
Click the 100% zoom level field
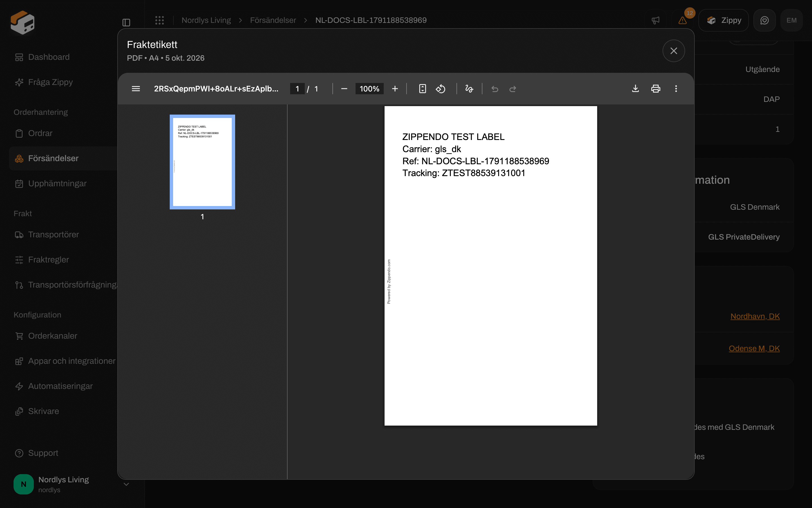[369, 89]
